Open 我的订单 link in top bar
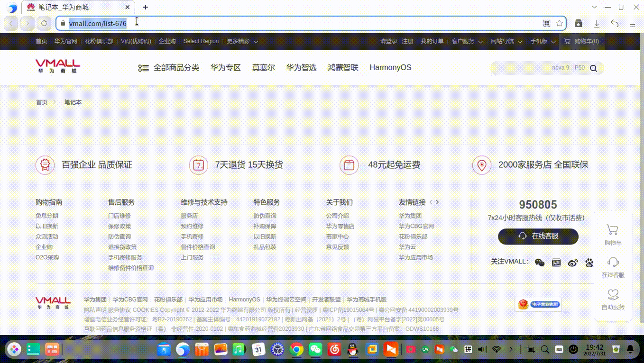The width and height of the screenshot is (644, 363). coord(432,42)
